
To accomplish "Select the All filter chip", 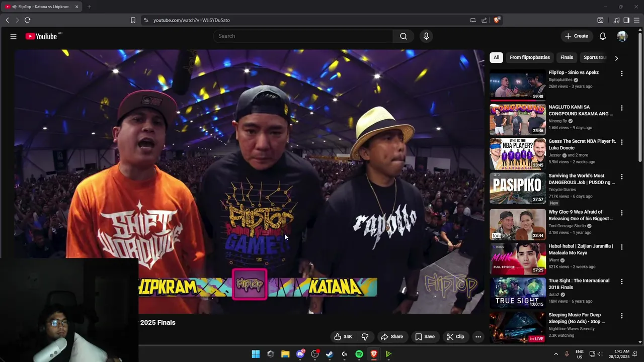I will pos(496,57).
